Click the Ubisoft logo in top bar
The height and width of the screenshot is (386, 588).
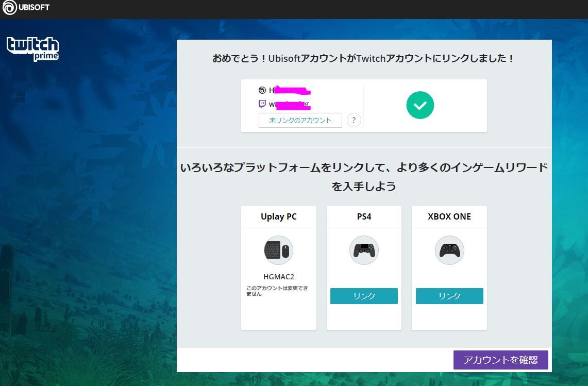click(26, 8)
